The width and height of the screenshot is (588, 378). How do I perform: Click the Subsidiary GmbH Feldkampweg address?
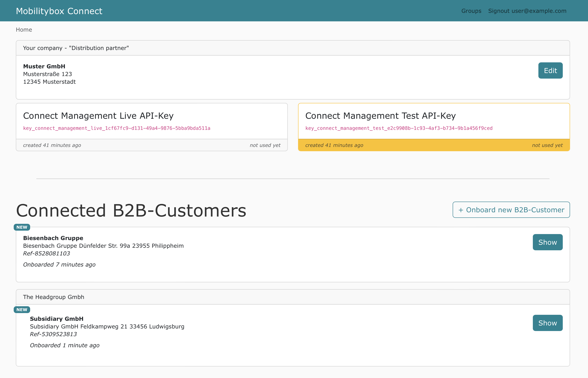click(x=107, y=327)
